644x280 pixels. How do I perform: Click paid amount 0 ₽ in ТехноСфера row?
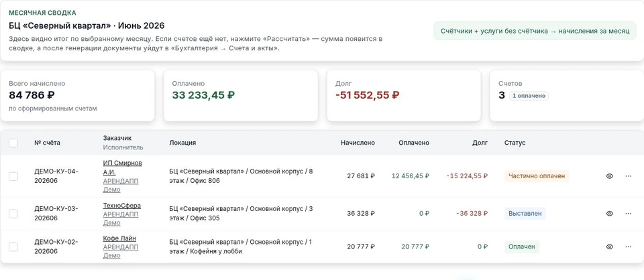pyautogui.click(x=424, y=214)
